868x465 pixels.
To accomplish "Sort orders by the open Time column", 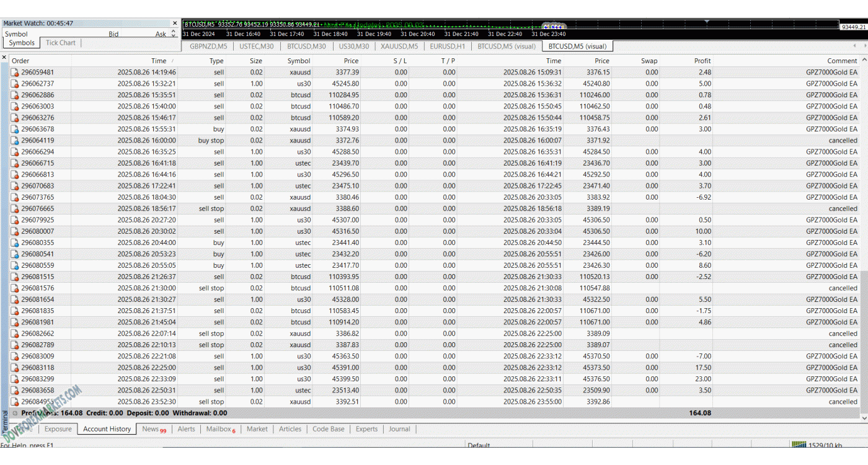I will coord(159,61).
